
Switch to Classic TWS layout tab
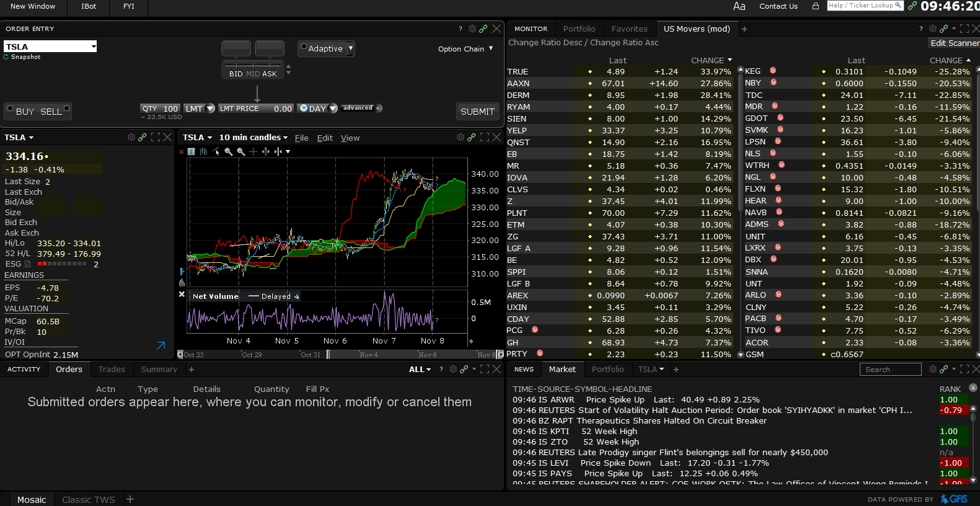[x=89, y=499]
